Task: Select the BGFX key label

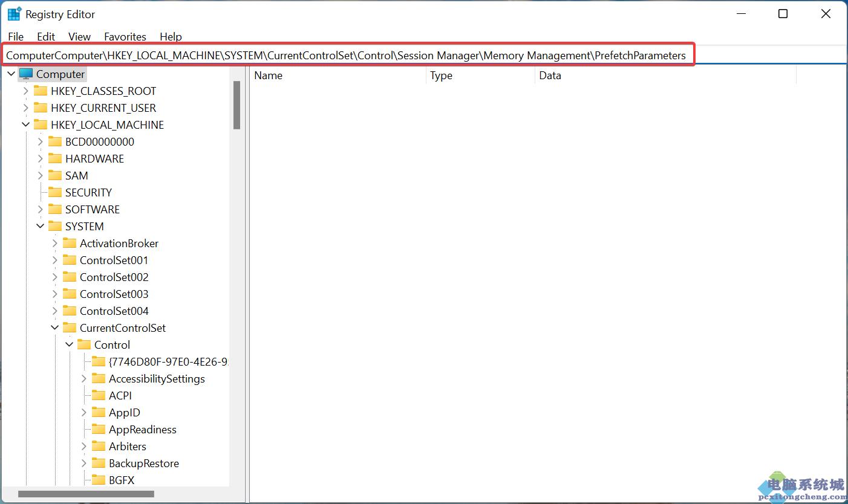Action: click(x=122, y=480)
